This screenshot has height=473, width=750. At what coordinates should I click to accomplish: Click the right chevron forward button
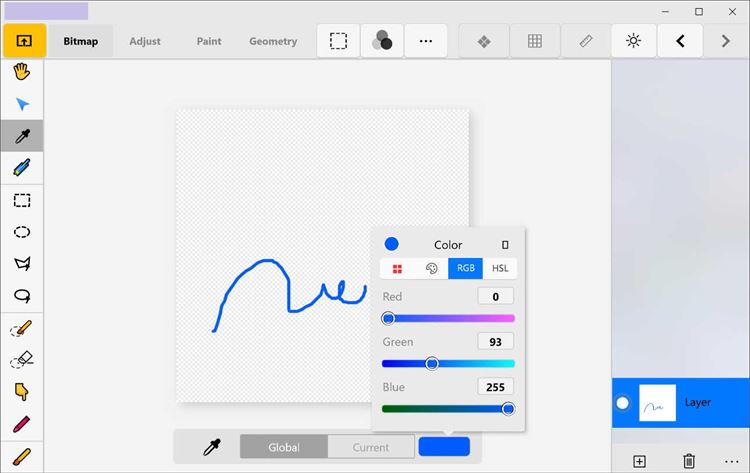tap(726, 41)
